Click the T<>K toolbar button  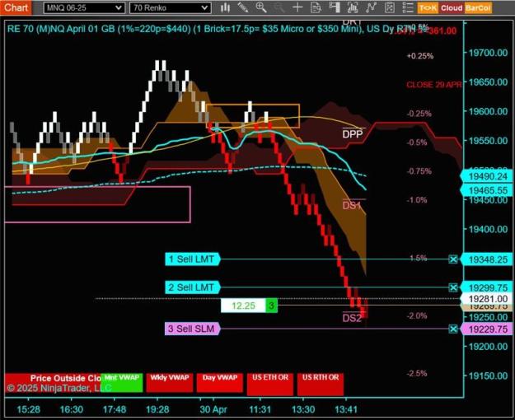[x=428, y=8]
